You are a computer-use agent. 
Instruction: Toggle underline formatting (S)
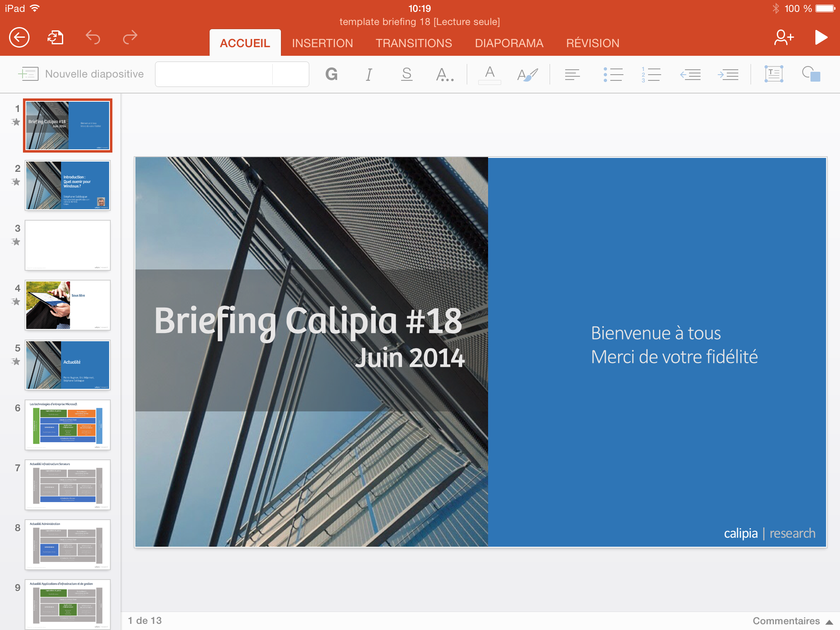pyautogui.click(x=406, y=74)
